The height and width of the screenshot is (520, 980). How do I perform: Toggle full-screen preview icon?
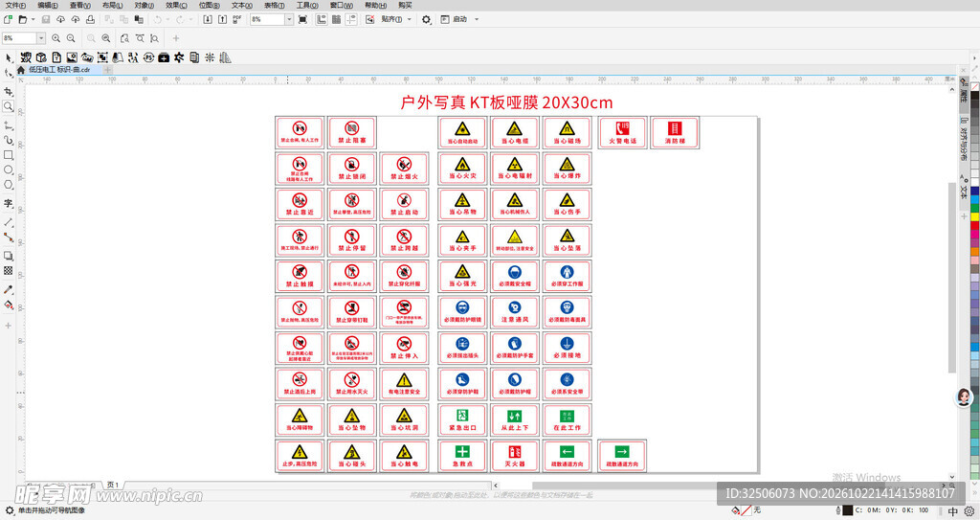303,19
